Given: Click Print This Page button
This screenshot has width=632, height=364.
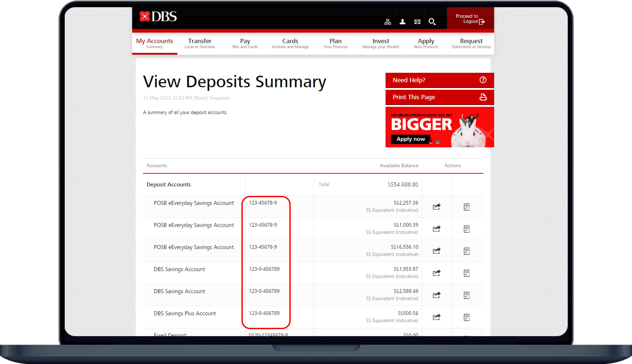Looking at the screenshot, I should point(439,97).
